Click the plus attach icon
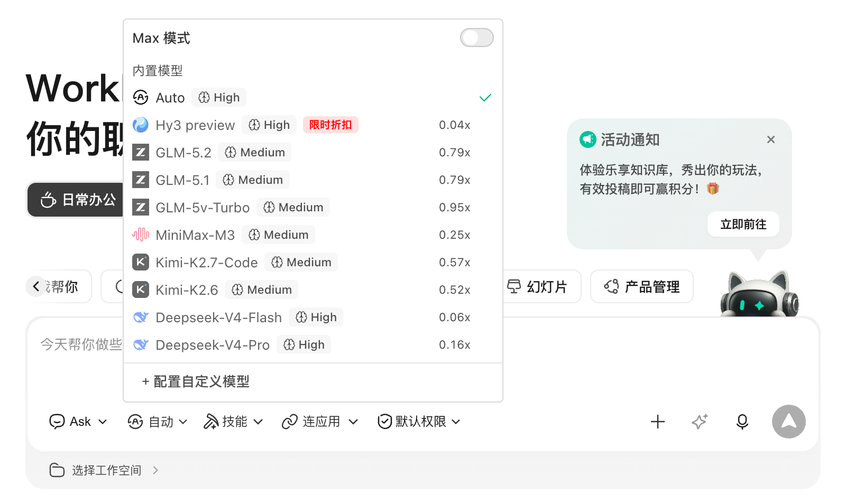Viewport: 845px width, 504px height. click(x=658, y=422)
